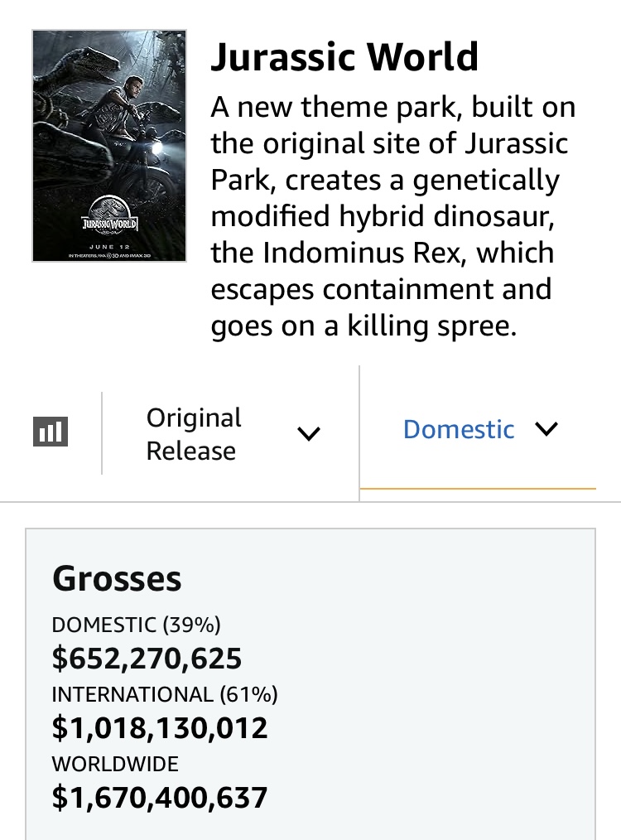Click the yellow underline beneath Domestic tab
This screenshot has width=621, height=840.
pos(478,489)
